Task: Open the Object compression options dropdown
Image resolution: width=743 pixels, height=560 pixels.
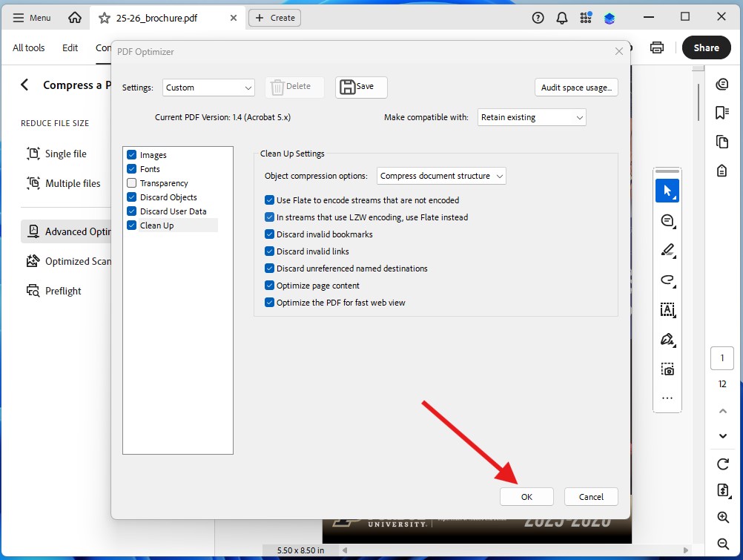Action: [x=440, y=176]
